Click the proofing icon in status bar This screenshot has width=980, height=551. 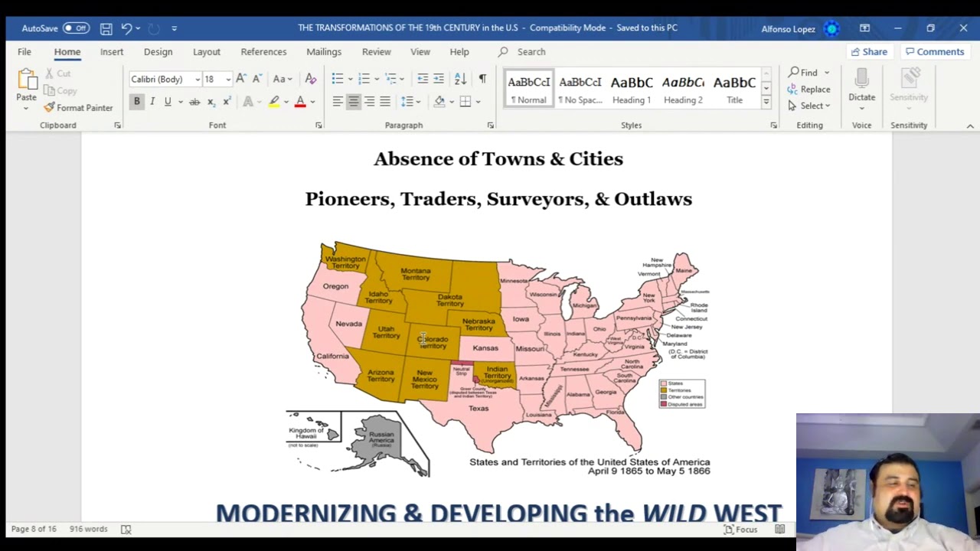click(x=126, y=530)
